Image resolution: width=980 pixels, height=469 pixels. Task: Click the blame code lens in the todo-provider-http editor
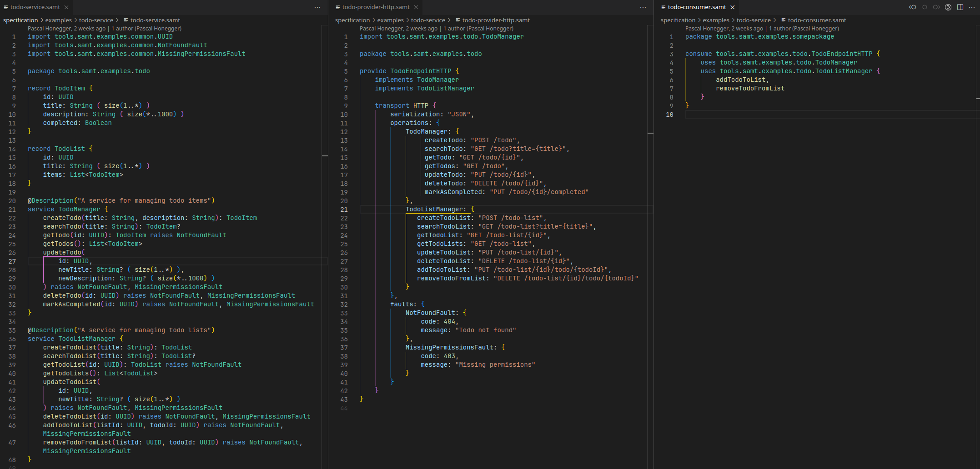[398, 29]
